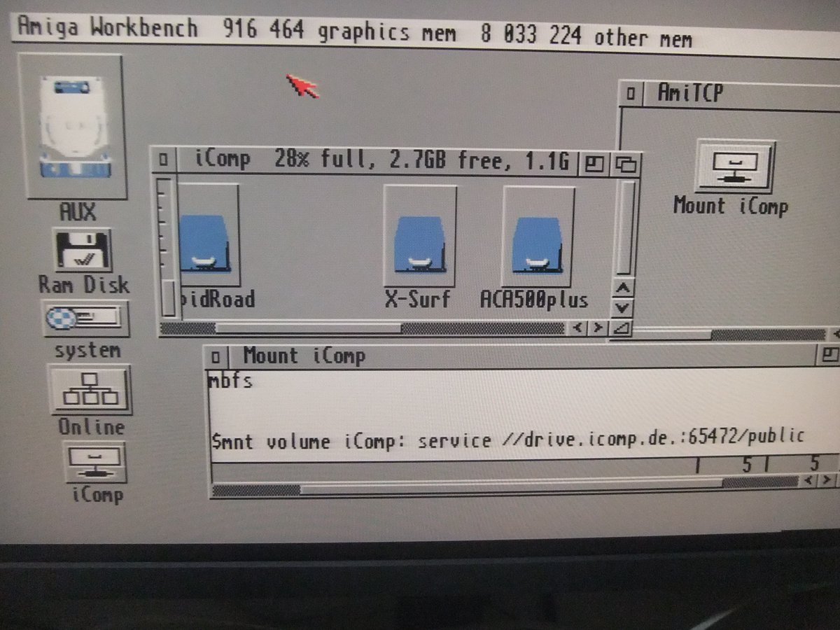Close the AmiTCP window
Viewport: 840px width, 630px height.
pos(631,94)
